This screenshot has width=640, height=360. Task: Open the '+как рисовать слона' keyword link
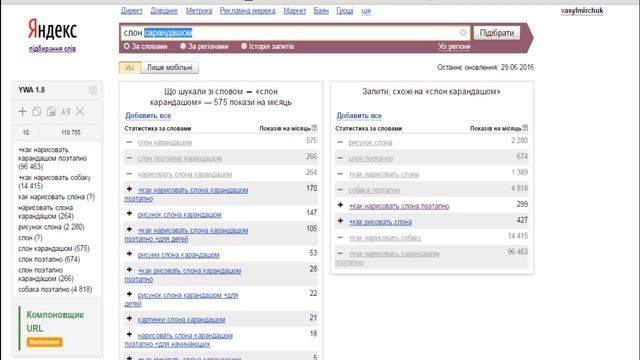(x=380, y=222)
